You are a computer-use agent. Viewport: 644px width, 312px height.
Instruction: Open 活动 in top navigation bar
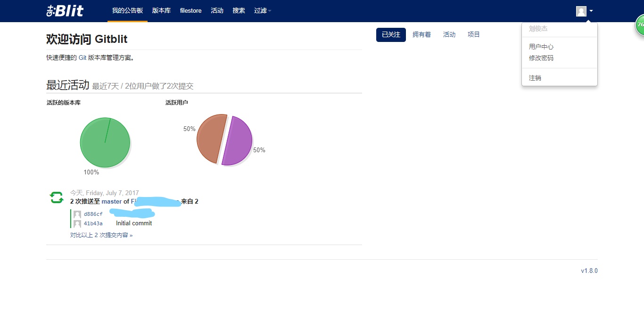tap(217, 10)
